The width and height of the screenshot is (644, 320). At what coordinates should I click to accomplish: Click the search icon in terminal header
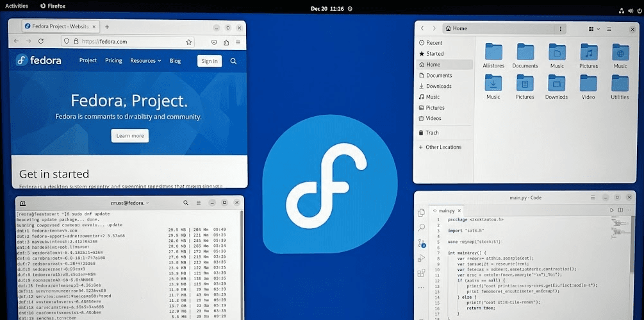coord(185,203)
